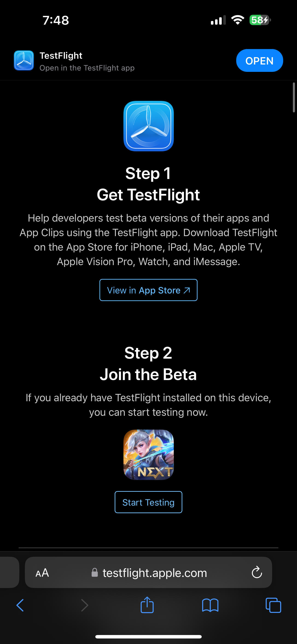This screenshot has height=644, width=297.
Task: Tap the TestFlight banner app icon
Action: pos(24,61)
